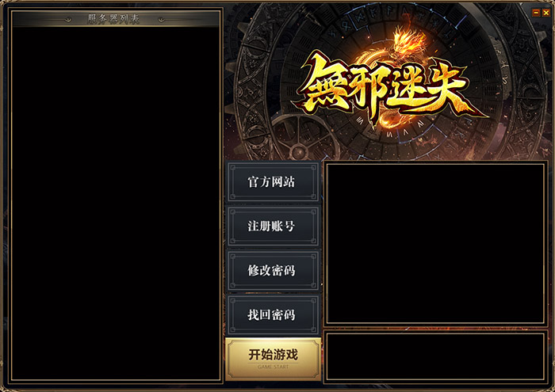Click the 注册账号 register account button

[273, 226]
